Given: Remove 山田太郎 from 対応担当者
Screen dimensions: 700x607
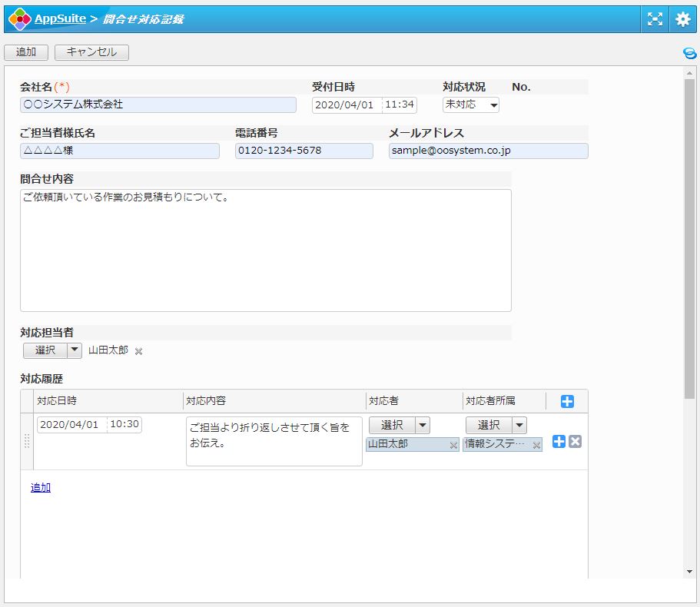Looking at the screenshot, I should (139, 351).
